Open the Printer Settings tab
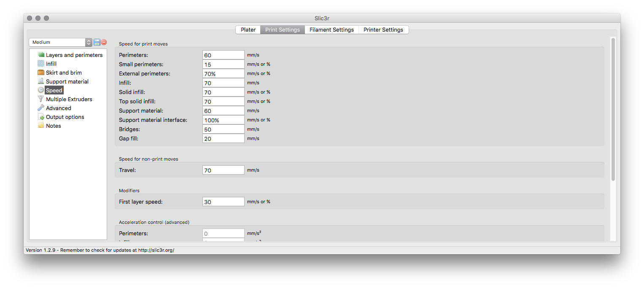 pyautogui.click(x=383, y=30)
